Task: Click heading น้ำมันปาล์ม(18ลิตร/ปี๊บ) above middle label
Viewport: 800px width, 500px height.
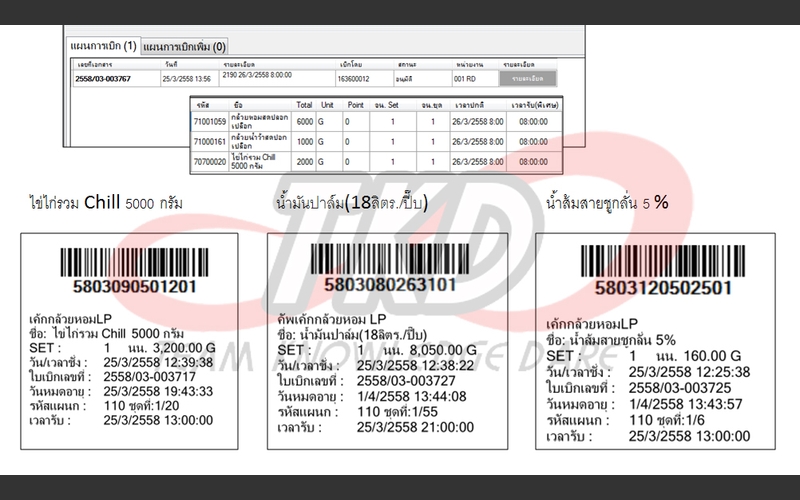Action: (352, 203)
